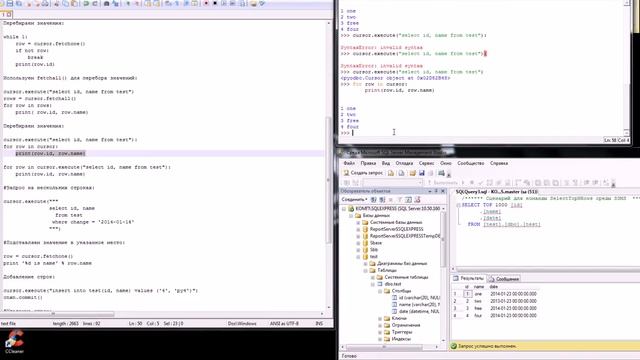Collapse the Таблицы folder node

click(x=366, y=271)
